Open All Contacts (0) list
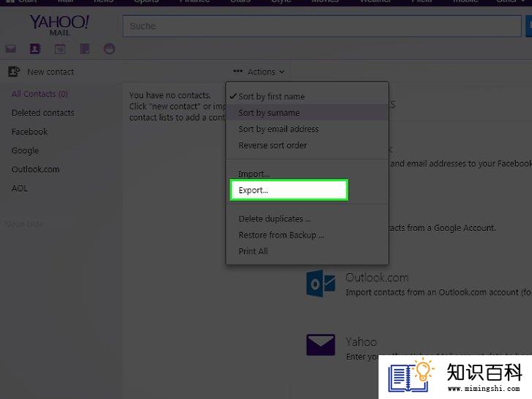532x399 pixels. pyautogui.click(x=39, y=94)
